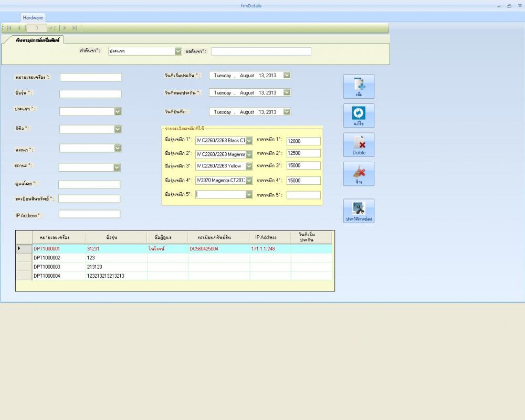
Task: Click the IP Address column header
Action: [x=265, y=237]
